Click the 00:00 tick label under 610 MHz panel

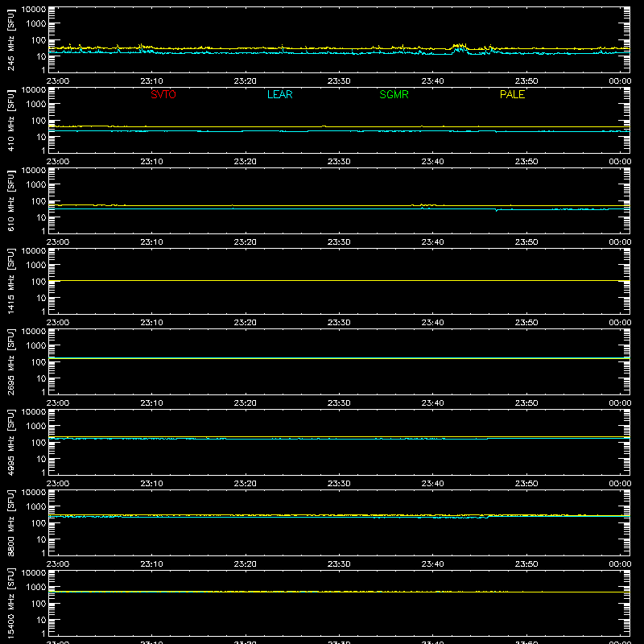[620, 242]
